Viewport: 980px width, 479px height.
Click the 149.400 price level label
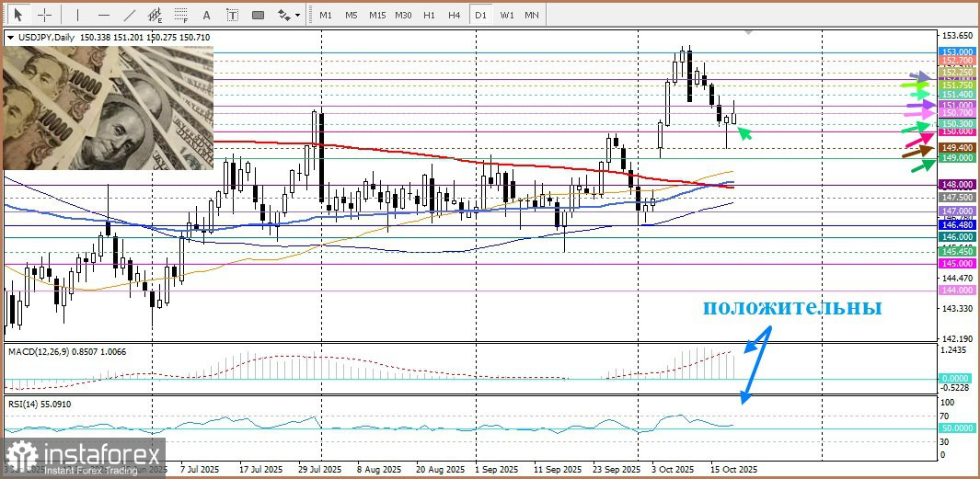(x=957, y=147)
